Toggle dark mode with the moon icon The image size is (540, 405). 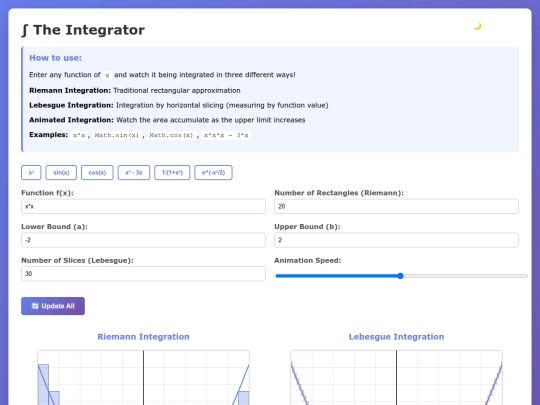[x=477, y=27]
